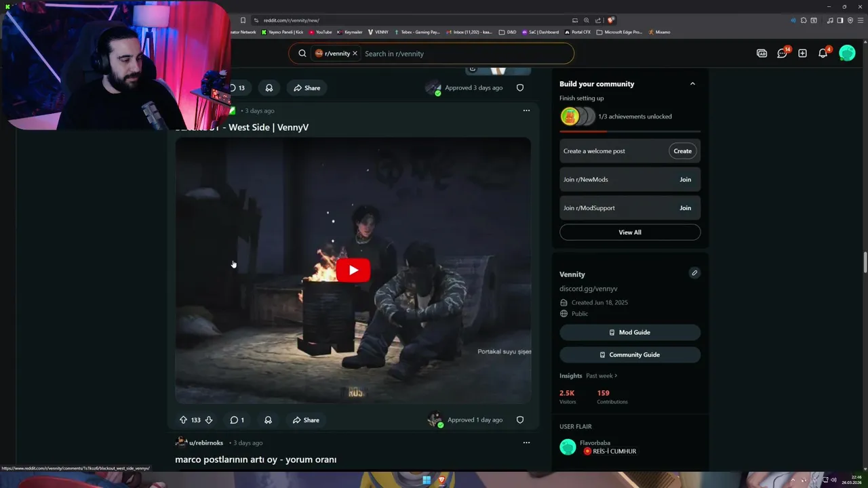Open overflow menu of West Side post

point(526,110)
